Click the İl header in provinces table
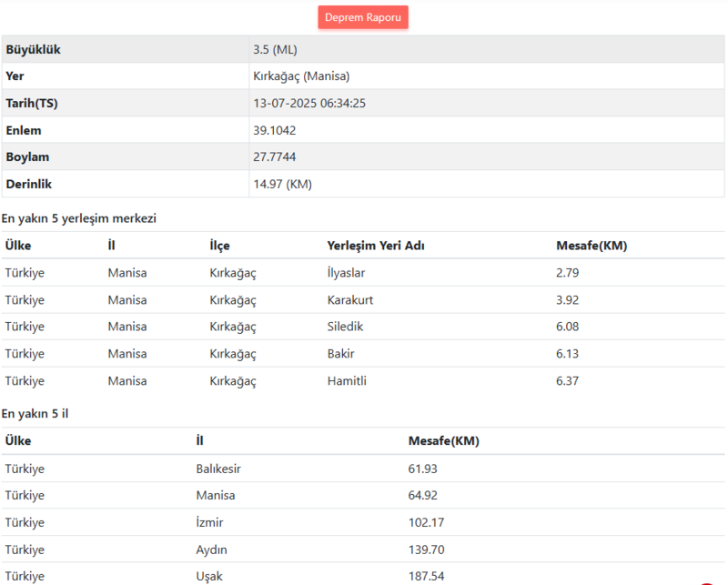Image resolution: width=728 pixels, height=585 pixels. tap(199, 439)
